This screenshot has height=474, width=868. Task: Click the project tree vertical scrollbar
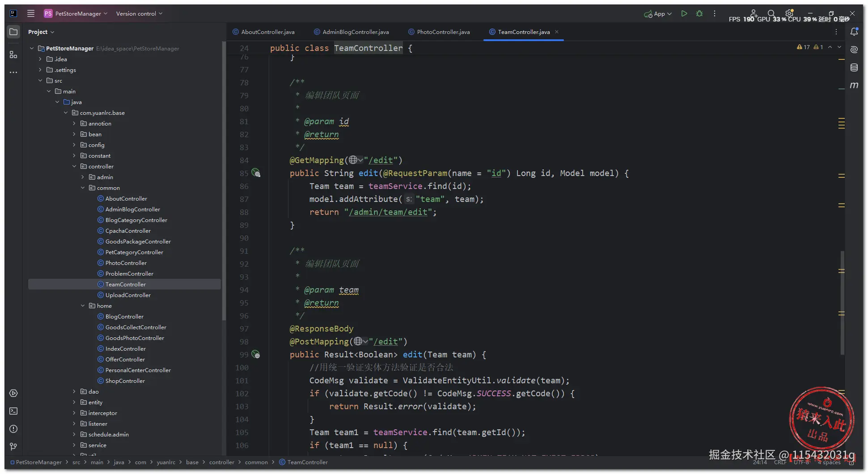[x=223, y=181]
